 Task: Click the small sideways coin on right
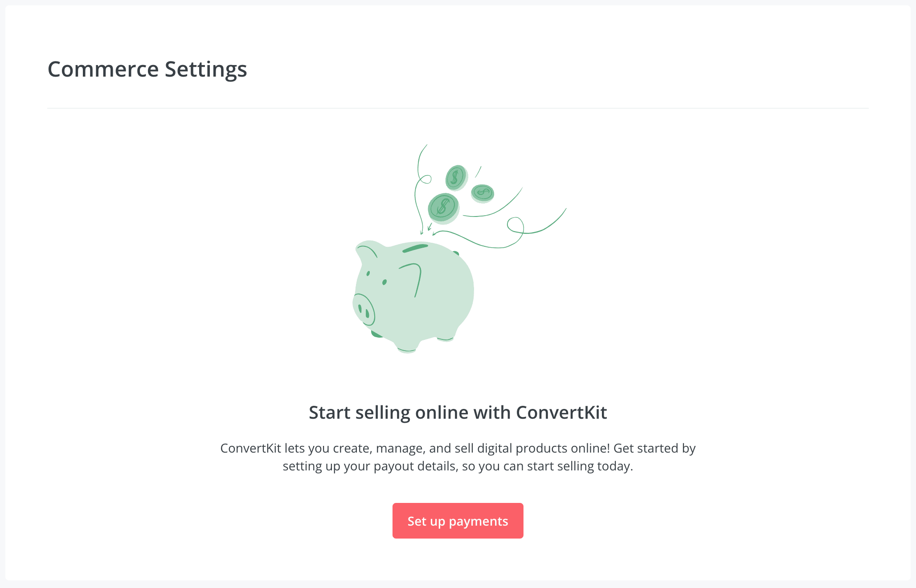tap(483, 193)
